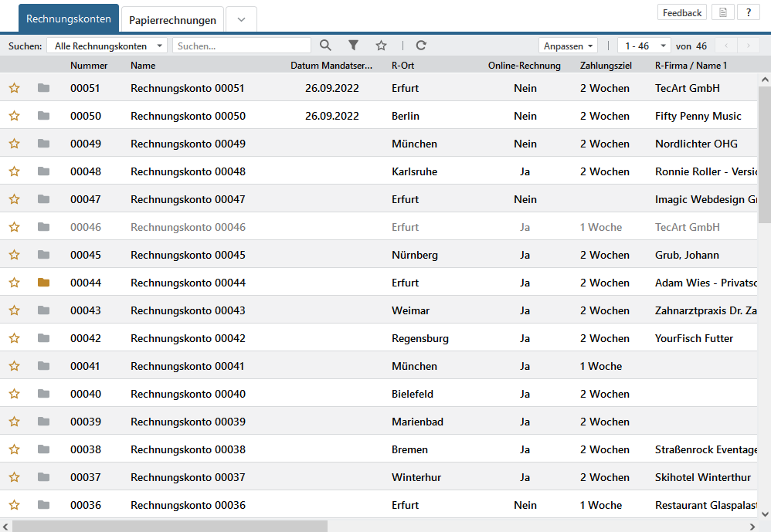Refresh the list with reload icon
This screenshot has width=771, height=532.
pos(421,46)
